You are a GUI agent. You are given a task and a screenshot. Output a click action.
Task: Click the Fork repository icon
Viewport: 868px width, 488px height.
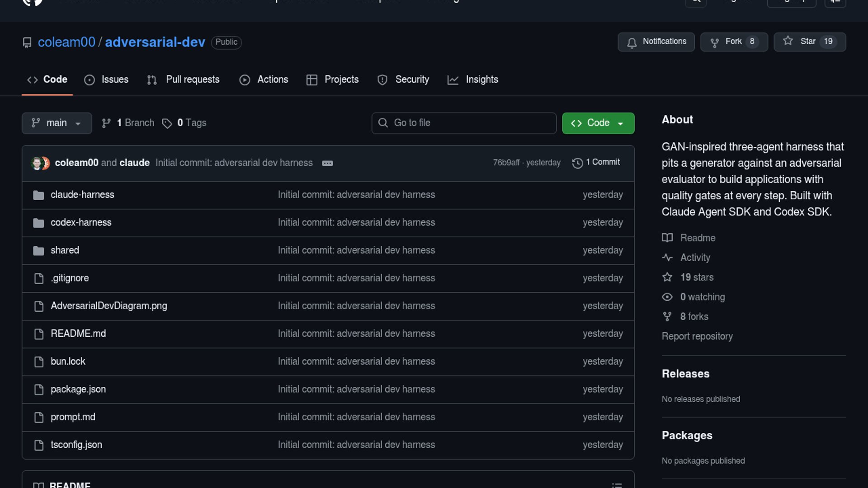click(x=714, y=42)
